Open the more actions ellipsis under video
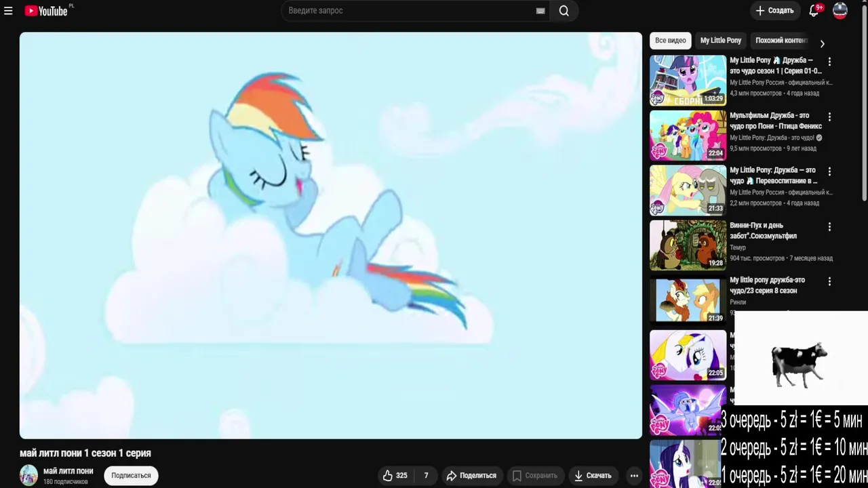868x488 pixels. click(x=634, y=476)
